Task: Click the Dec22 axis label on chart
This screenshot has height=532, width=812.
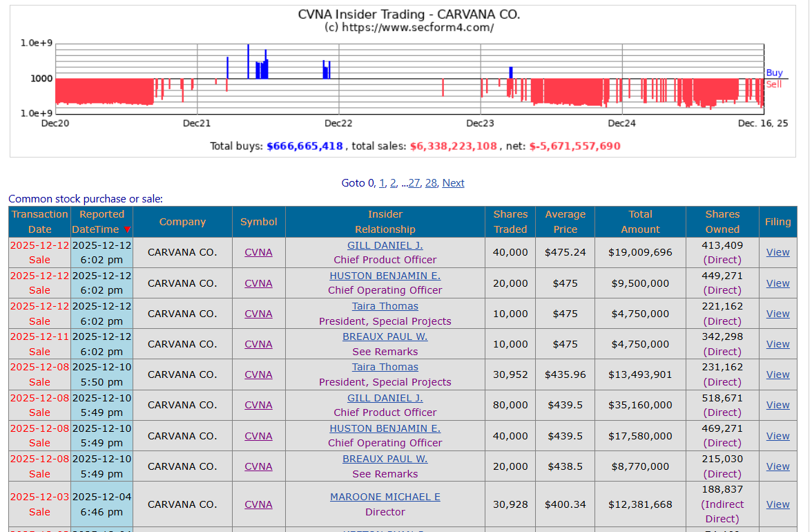Action: pos(338,123)
